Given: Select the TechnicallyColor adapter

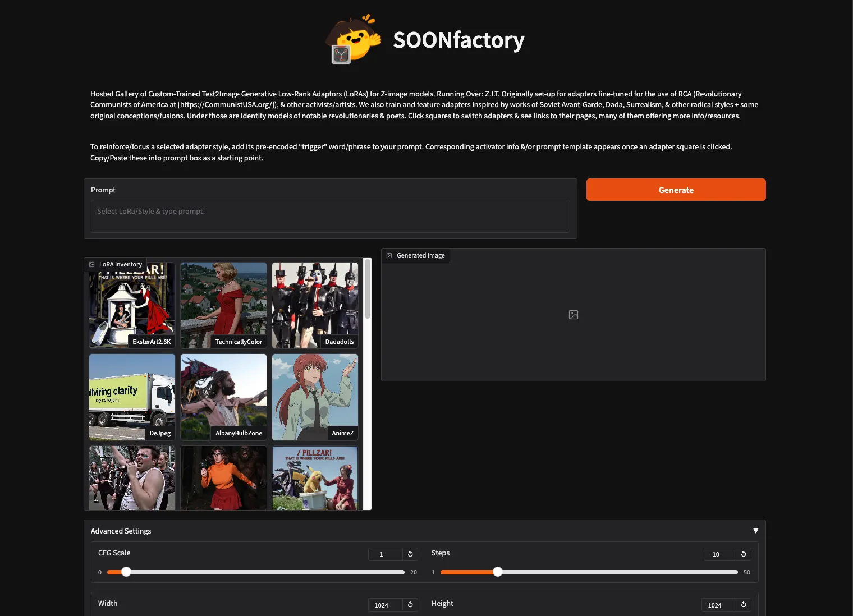Looking at the screenshot, I should coord(223,305).
